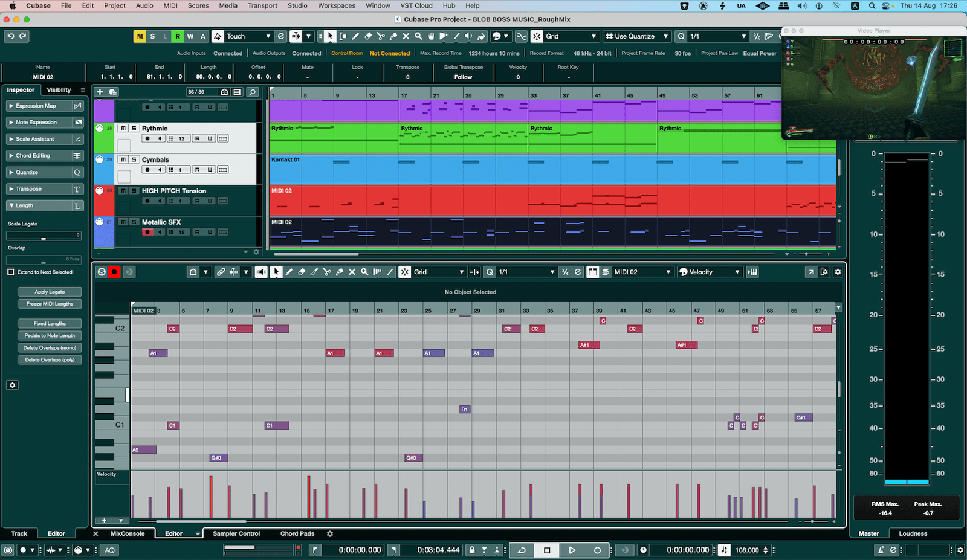Screen dimensions: 967x560
Task: Open the Velocity event color dropdown
Action: tap(710, 272)
